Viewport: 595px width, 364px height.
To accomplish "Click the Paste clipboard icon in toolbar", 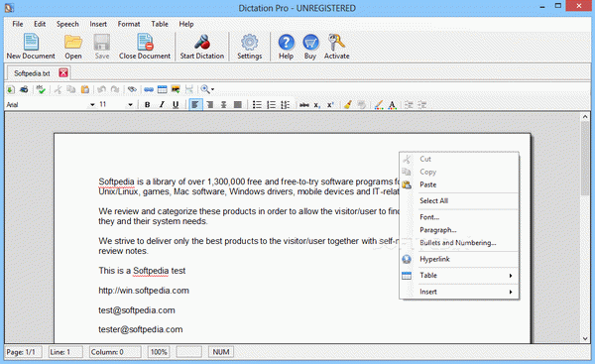I will click(85, 89).
